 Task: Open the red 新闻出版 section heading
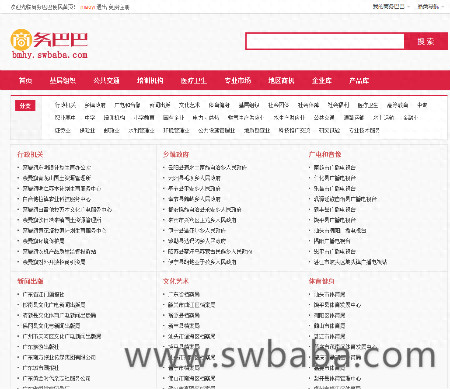30,281
